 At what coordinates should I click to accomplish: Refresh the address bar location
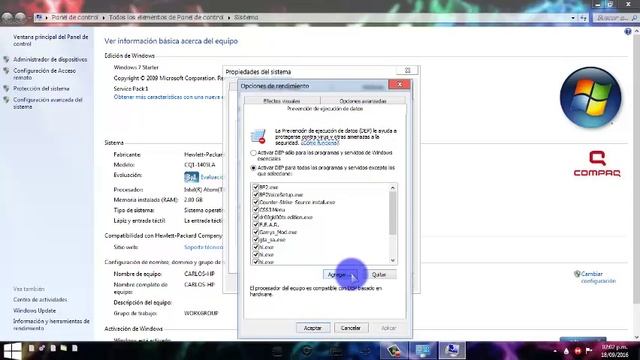pyautogui.click(x=583, y=18)
